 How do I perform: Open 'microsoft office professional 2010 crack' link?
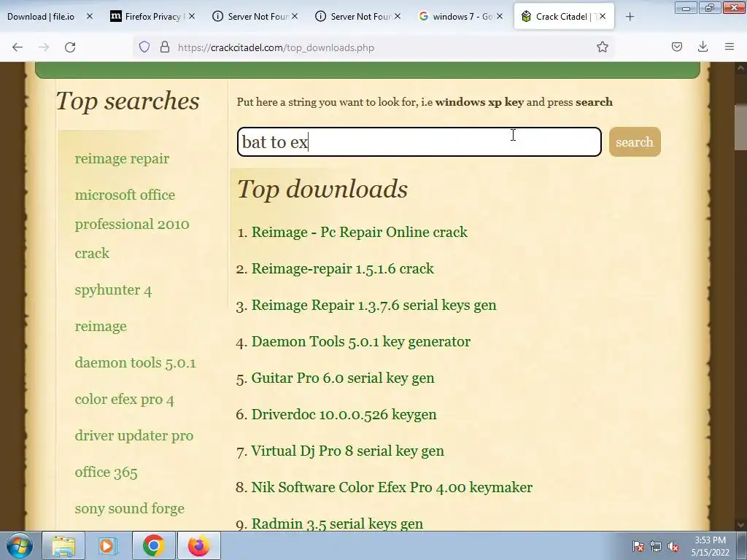pyautogui.click(x=132, y=224)
